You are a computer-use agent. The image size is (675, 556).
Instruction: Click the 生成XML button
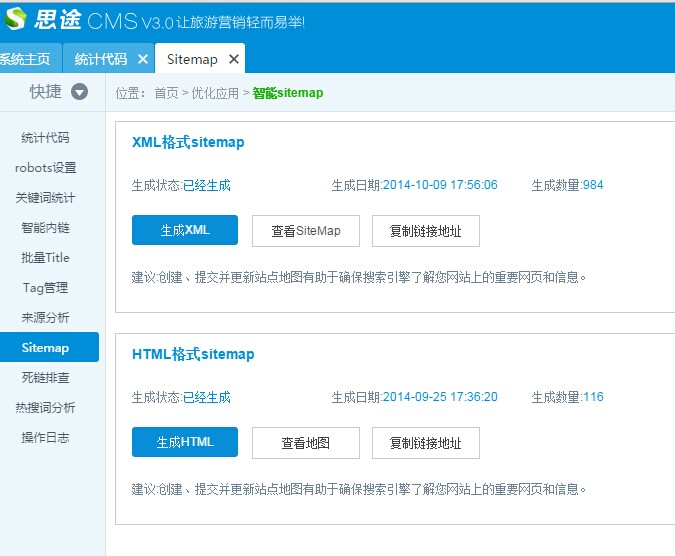(x=185, y=230)
